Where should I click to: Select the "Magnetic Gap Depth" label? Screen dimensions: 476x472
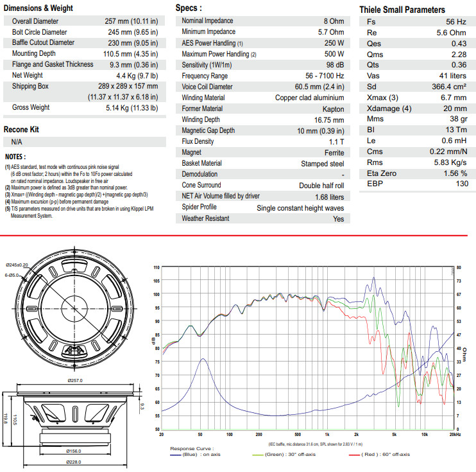pos(208,131)
